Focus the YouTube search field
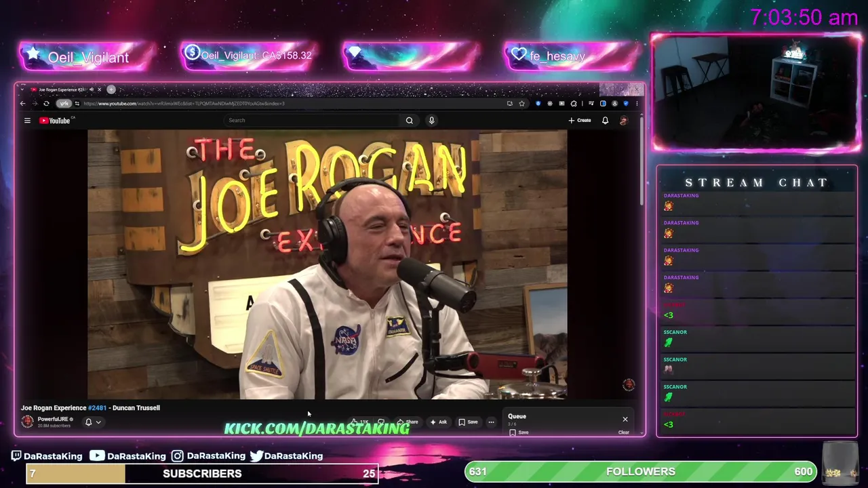Image resolution: width=868 pixels, height=488 pixels. [x=312, y=121]
